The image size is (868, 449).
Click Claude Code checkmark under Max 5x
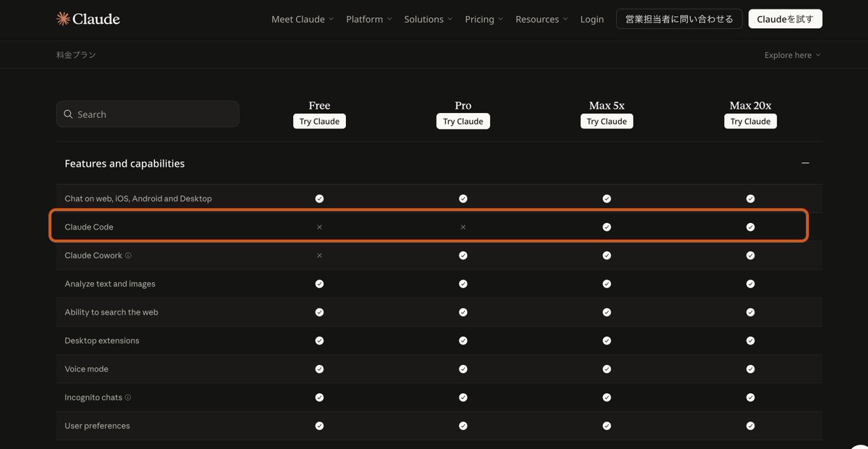[607, 227]
